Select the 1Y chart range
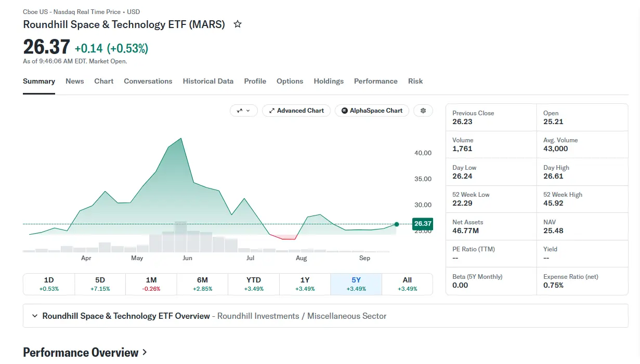The width and height of the screenshot is (640, 364). pos(305,284)
